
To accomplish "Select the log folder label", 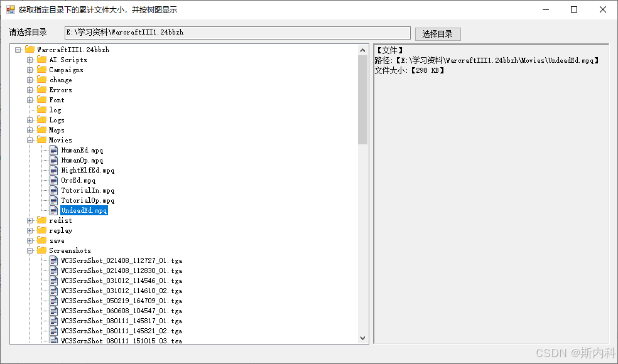I will point(55,110).
